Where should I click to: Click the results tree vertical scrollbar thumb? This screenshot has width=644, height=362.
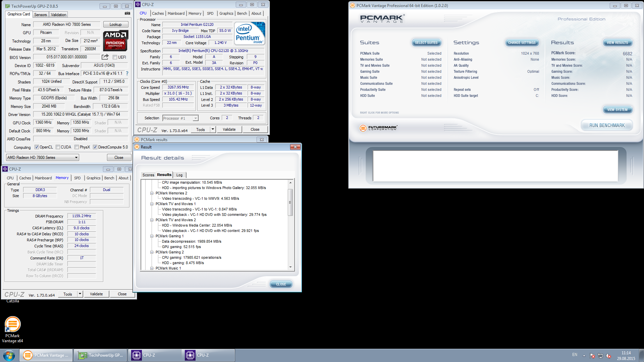pos(290,202)
